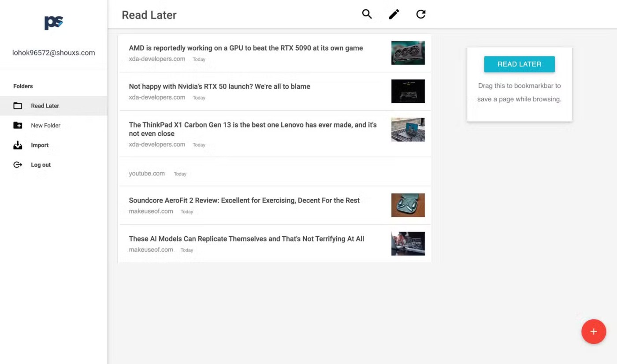Click the Log out arrow icon
Image resolution: width=617 pixels, height=364 pixels.
(18, 165)
